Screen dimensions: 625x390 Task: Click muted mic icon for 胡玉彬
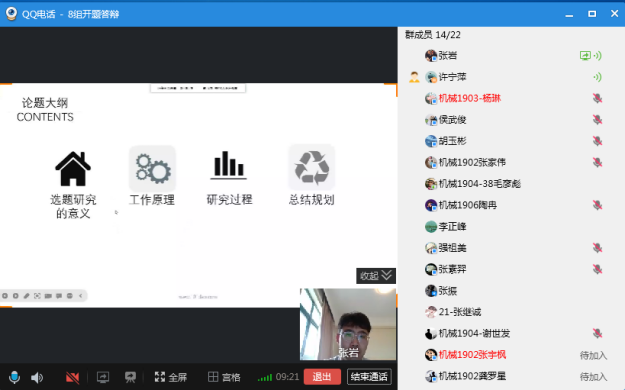pyautogui.click(x=597, y=141)
